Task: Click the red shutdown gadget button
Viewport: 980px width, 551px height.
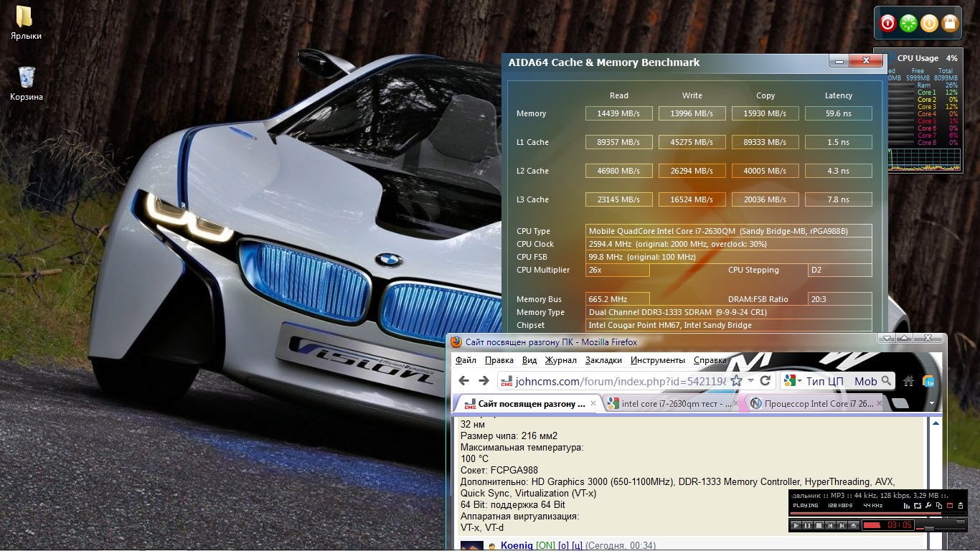Action: 887,24
